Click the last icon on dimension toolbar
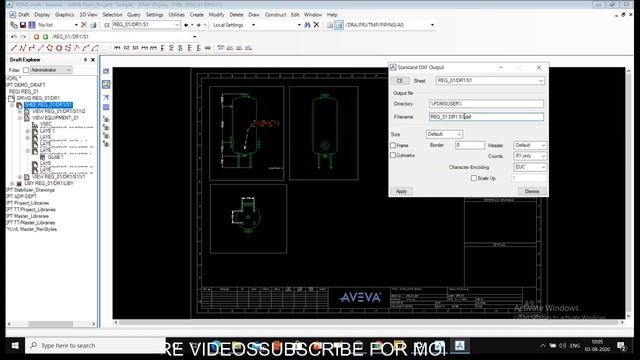 [248, 48]
